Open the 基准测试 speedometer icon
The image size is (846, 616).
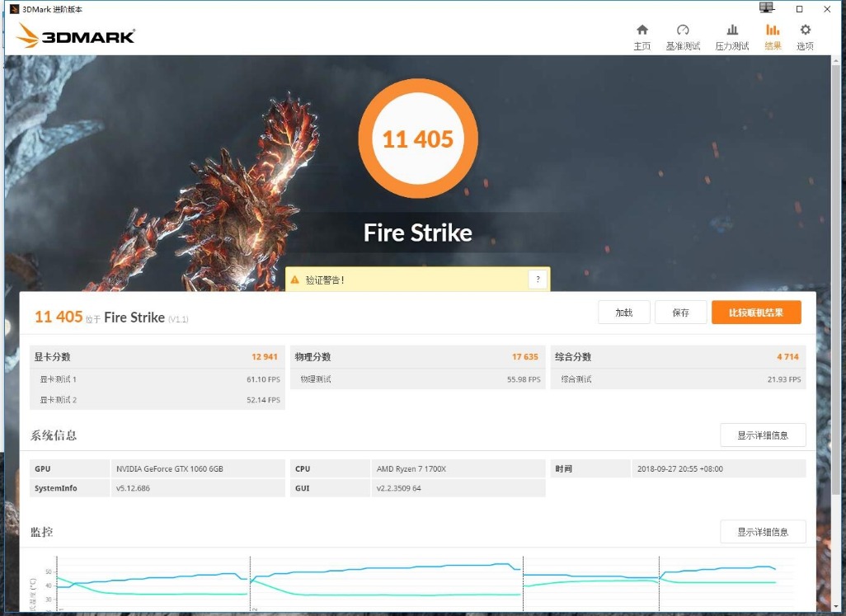click(684, 29)
